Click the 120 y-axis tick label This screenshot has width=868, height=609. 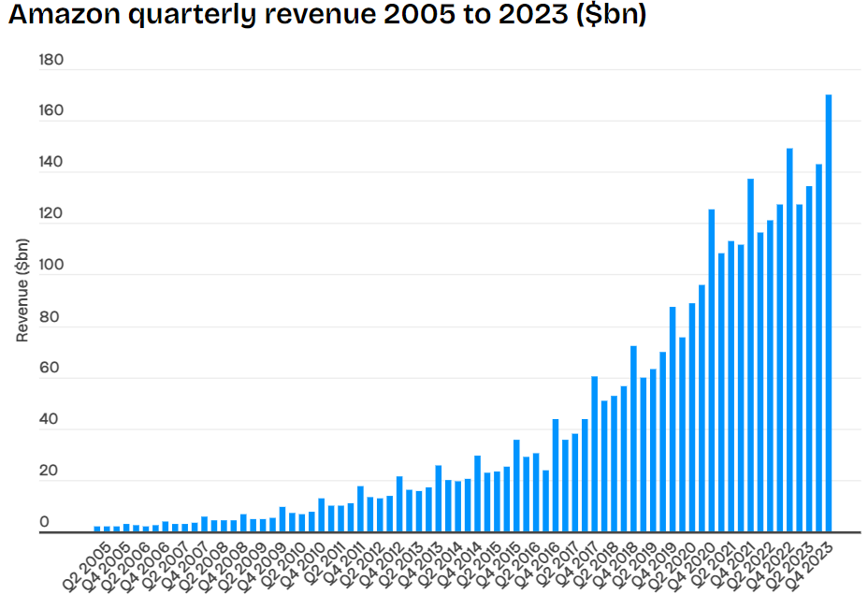51,213
